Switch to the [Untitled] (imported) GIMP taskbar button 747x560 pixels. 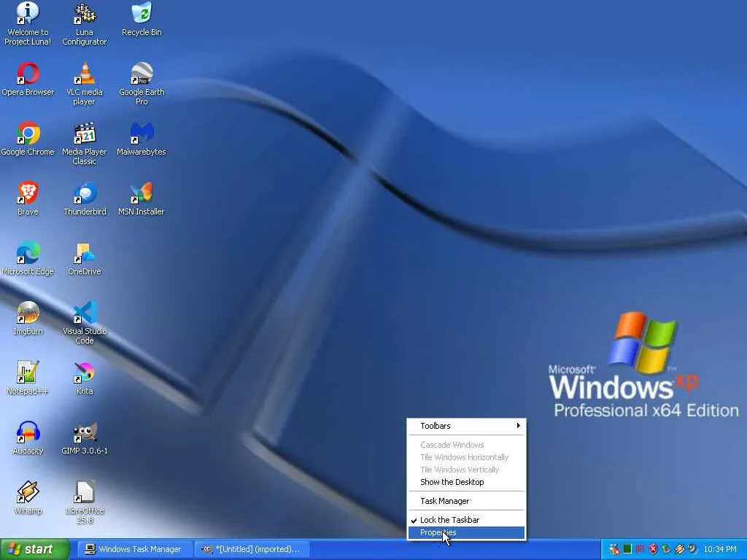coord(252,550)
